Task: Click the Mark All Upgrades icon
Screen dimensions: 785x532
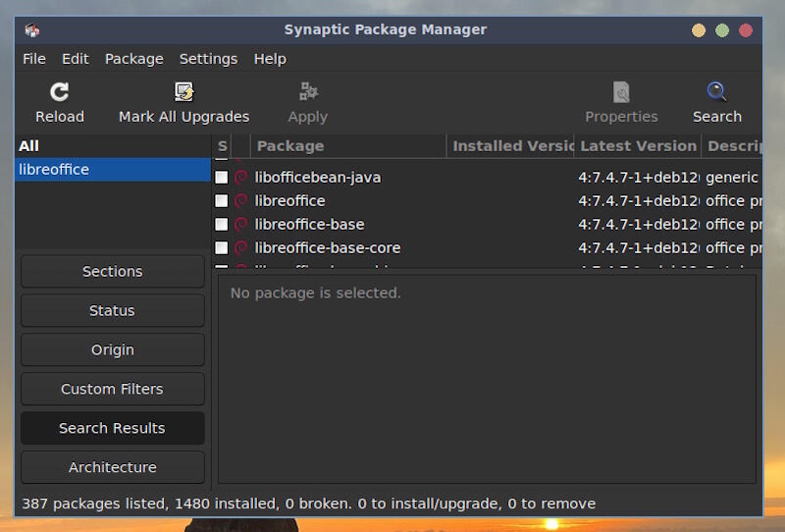Action: click(x=183, y=92)
